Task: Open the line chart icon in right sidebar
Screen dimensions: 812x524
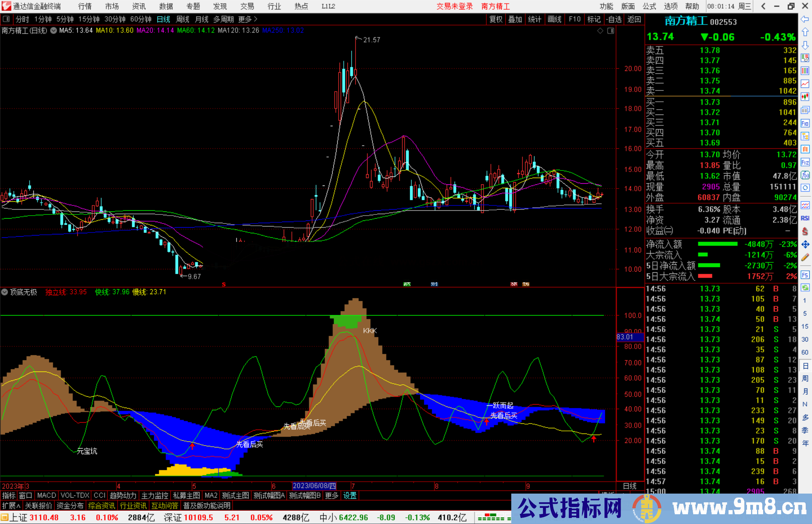Action: [x=805, y=84]
